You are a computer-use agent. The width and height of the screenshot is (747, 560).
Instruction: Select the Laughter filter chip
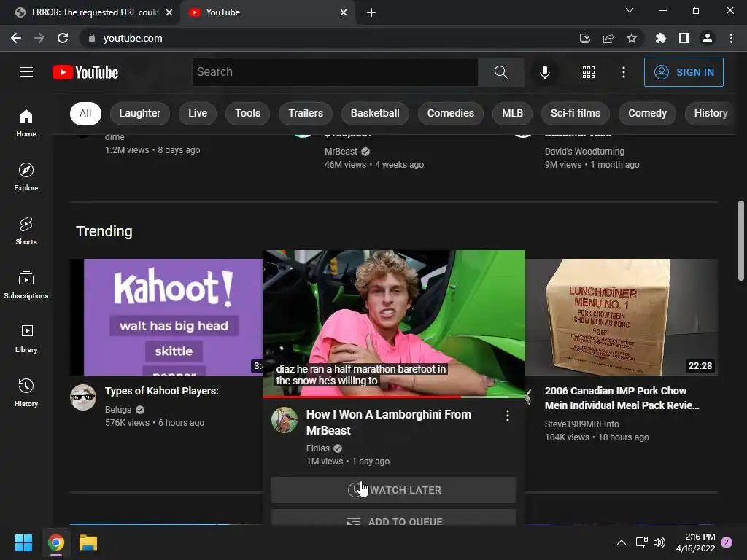(139, 113)
